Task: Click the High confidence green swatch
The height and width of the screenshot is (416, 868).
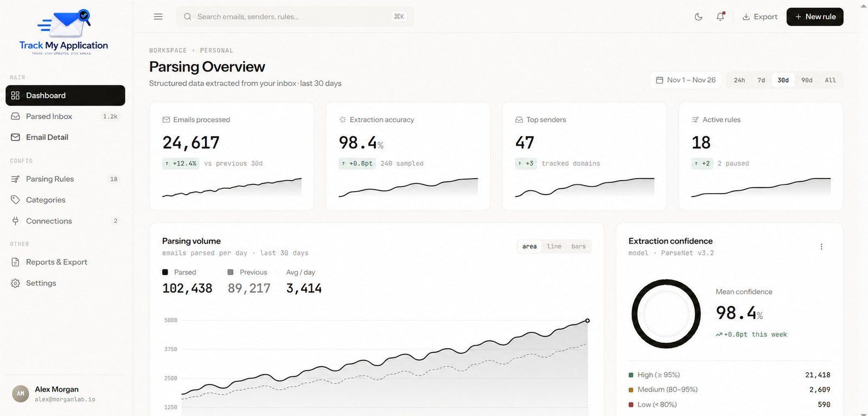Action: [x=631, y=375]
